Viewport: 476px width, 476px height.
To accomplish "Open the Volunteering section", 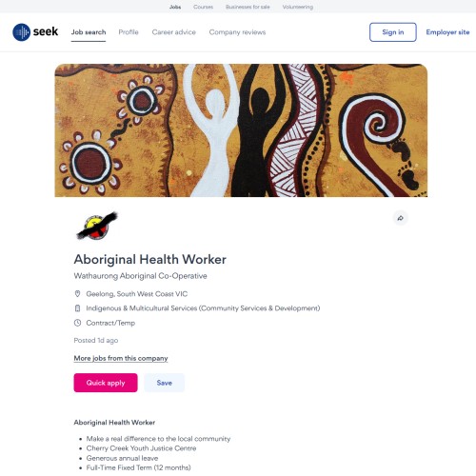I will 298,7.
